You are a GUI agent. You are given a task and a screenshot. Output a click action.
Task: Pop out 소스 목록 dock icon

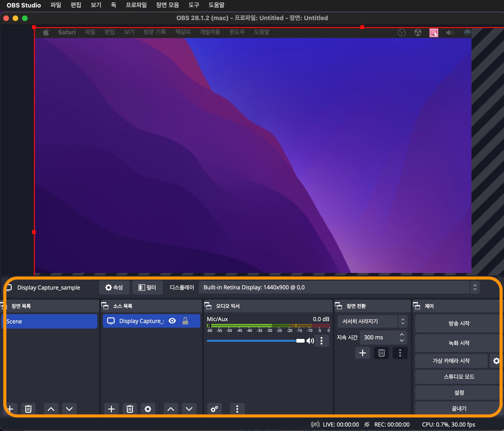tap(105, 306)
